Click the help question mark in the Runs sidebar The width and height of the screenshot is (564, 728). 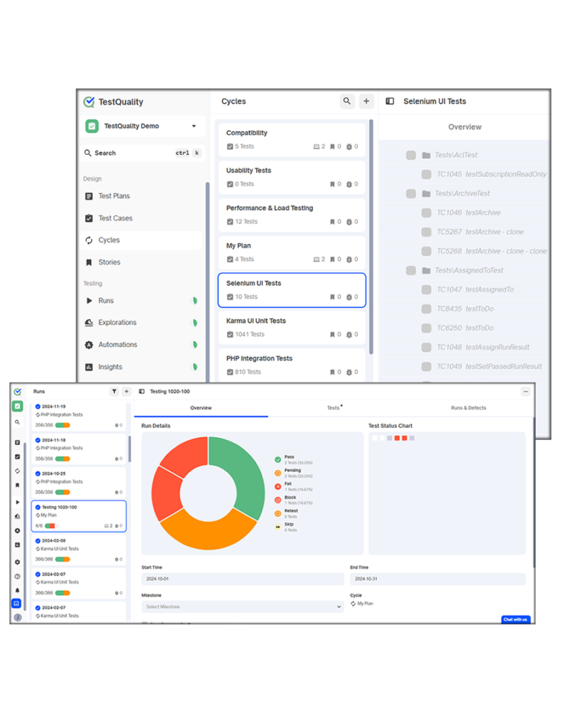(17, 576)
